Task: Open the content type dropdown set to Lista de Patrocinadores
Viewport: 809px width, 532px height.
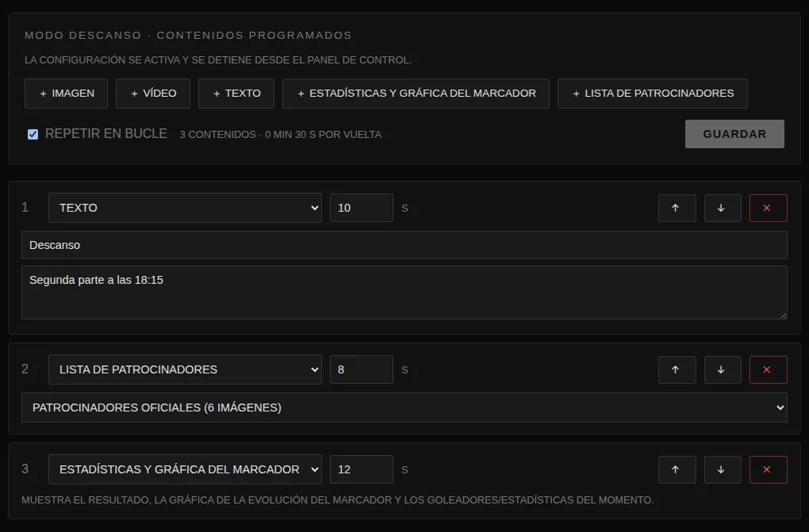Action: click(185, 369)
